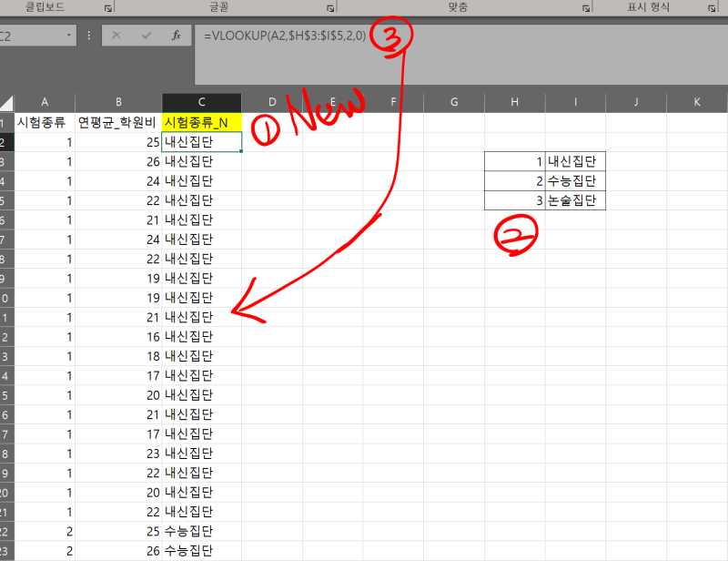Screen dimensions: 728x561
Task: Select column A header
Action: click(45, 102)
